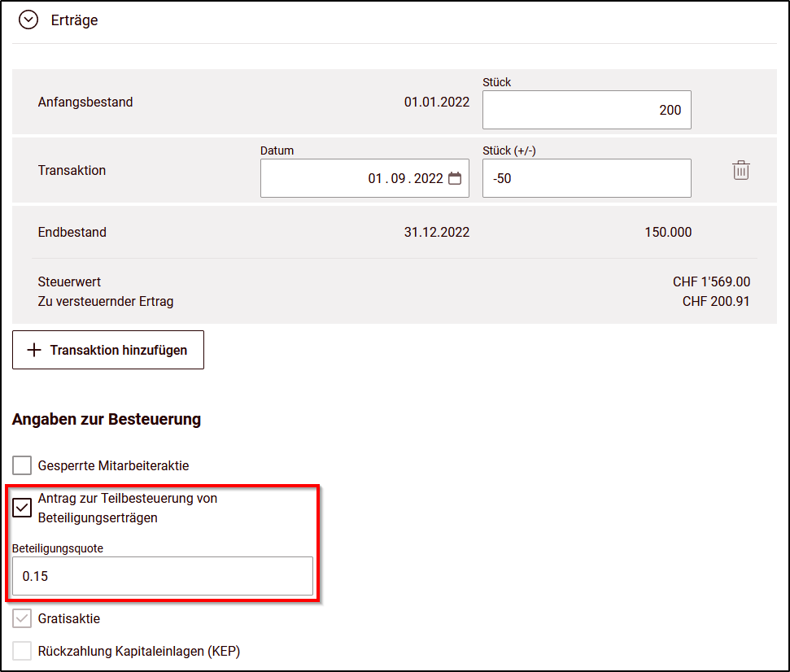The height and width of the screenshot is (672, 790).
Task: Uncheck Antrag zur Teilbesteuerung von Beteiligungserträgen
Action: (22, 508)
